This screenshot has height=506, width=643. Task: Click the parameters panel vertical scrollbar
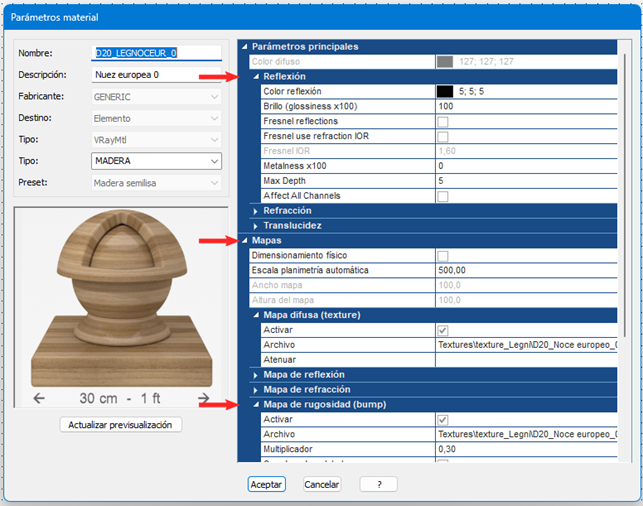[625, 195]
